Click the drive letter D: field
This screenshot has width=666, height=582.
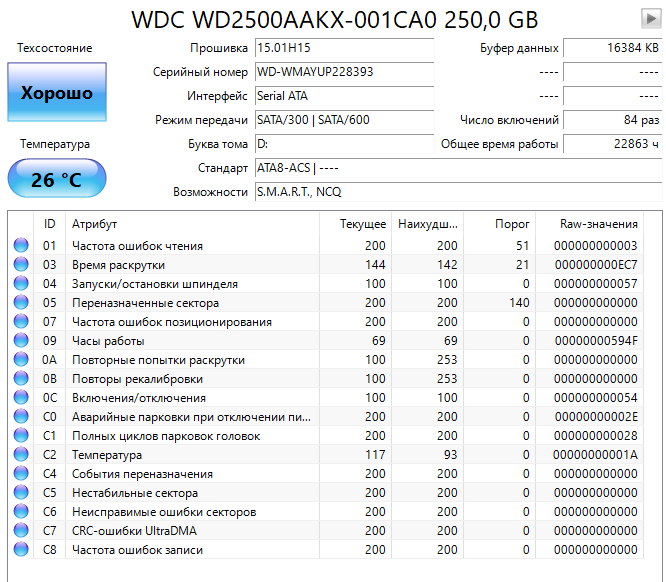point(344,144)
